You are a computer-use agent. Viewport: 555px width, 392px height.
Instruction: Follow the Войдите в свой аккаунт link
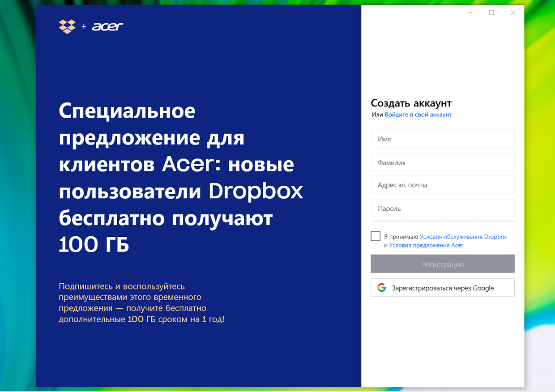click(418, 115)
